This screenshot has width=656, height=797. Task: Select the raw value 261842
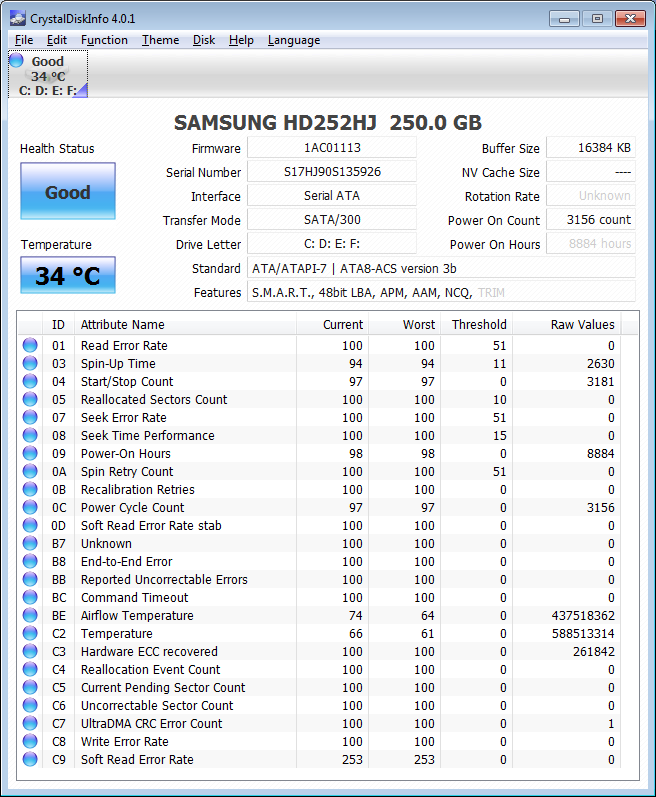tap(593, 652)
